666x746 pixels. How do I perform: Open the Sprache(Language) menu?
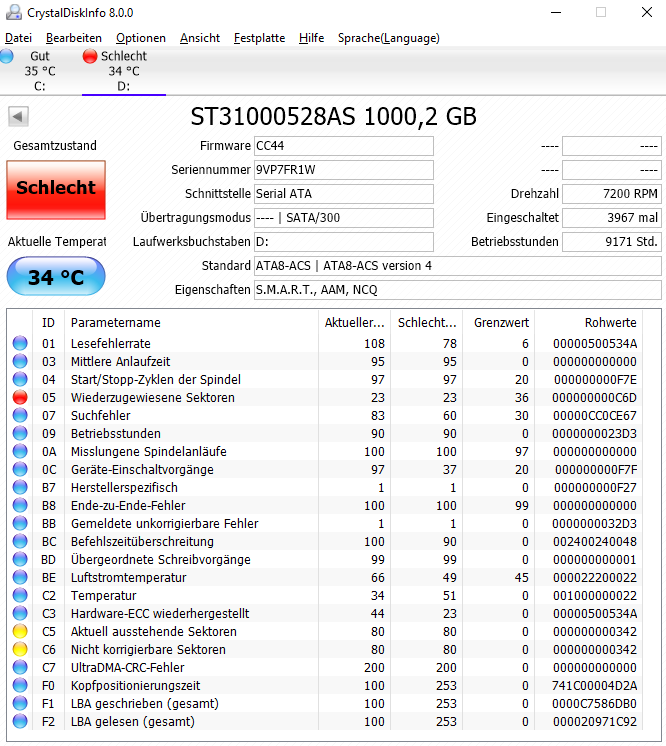389,38
